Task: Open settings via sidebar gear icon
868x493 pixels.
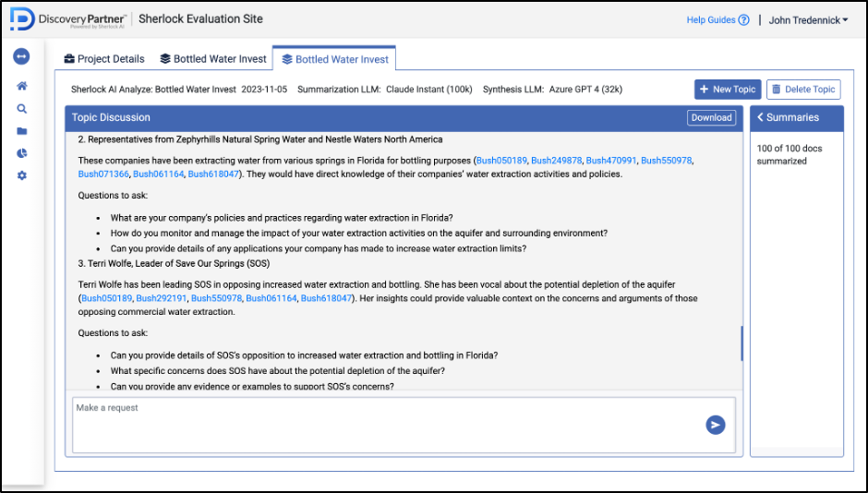Action: click(21, 175)
